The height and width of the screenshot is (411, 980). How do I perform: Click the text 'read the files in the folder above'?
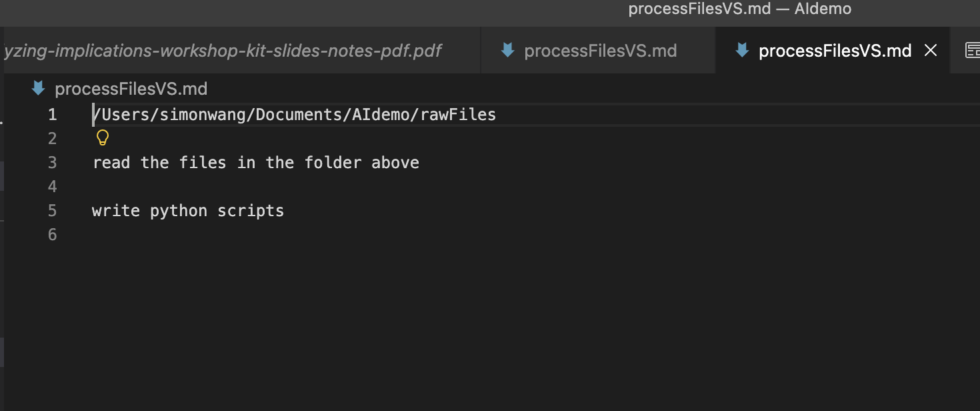point(257,162)
